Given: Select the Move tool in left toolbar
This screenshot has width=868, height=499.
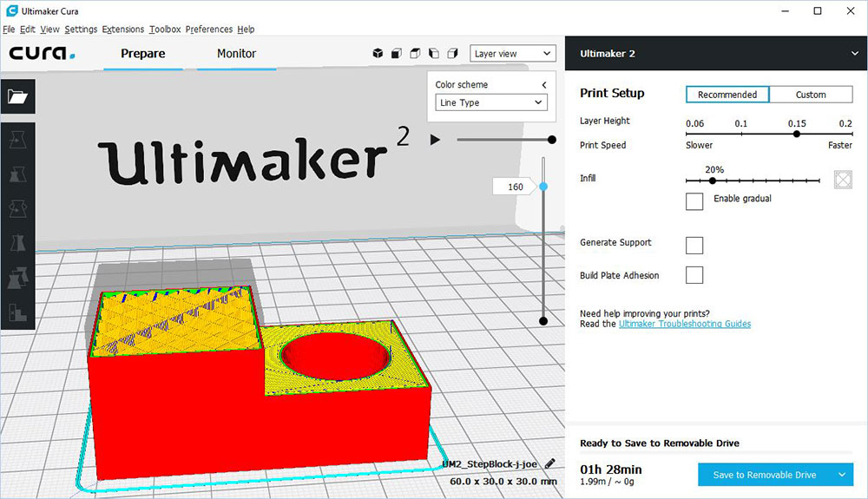Looking at the screenshot, I should coord(17,139).
